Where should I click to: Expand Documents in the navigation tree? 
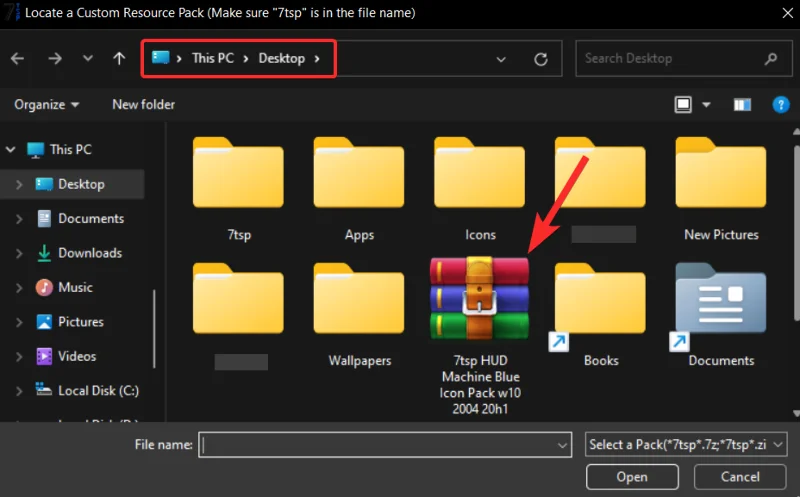[x=19, y=219]
